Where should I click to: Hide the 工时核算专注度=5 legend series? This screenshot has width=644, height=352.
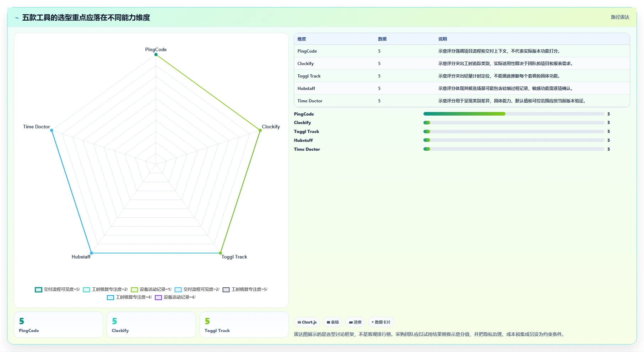(245, 289)
